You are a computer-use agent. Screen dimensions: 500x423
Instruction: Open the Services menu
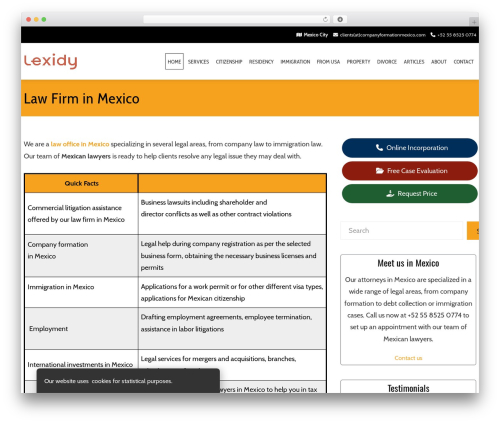[198, 62]
